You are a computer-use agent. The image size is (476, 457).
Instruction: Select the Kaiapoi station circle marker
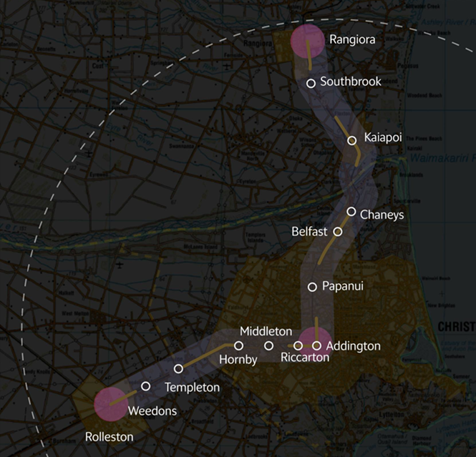click(x=352, y=141)
